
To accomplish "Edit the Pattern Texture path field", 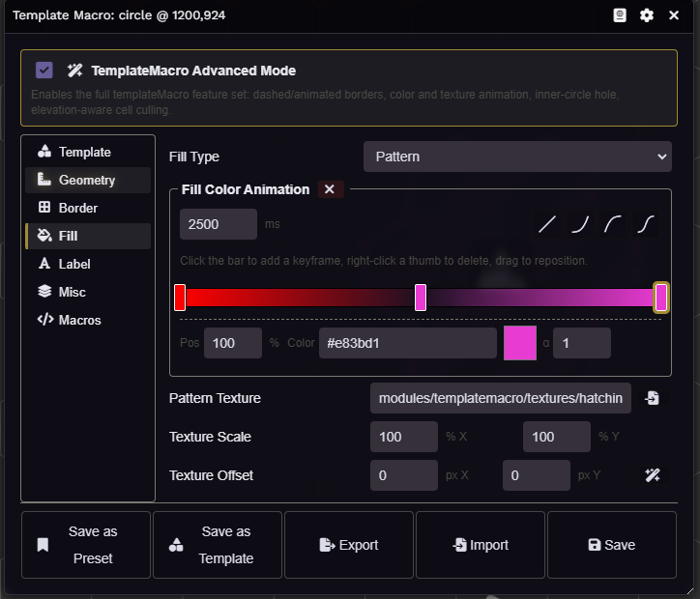I will pos(501,398).
